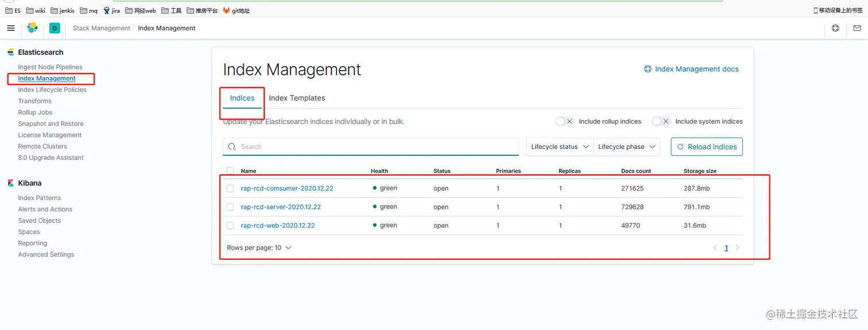868x330 pixels.
Task: Toggle Include system indices switch
Action: 661,121
